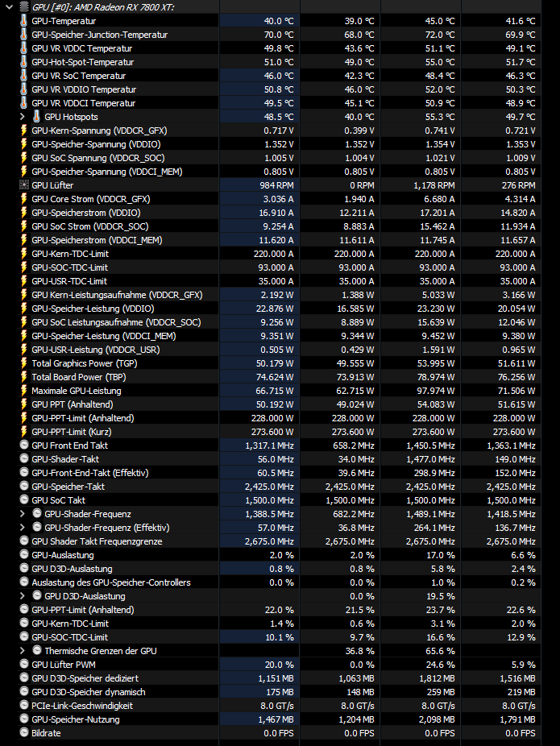Click the 19.5 % D3D-Auslastung maximum value
560x746 pixels.
click(x=440, y=596)
